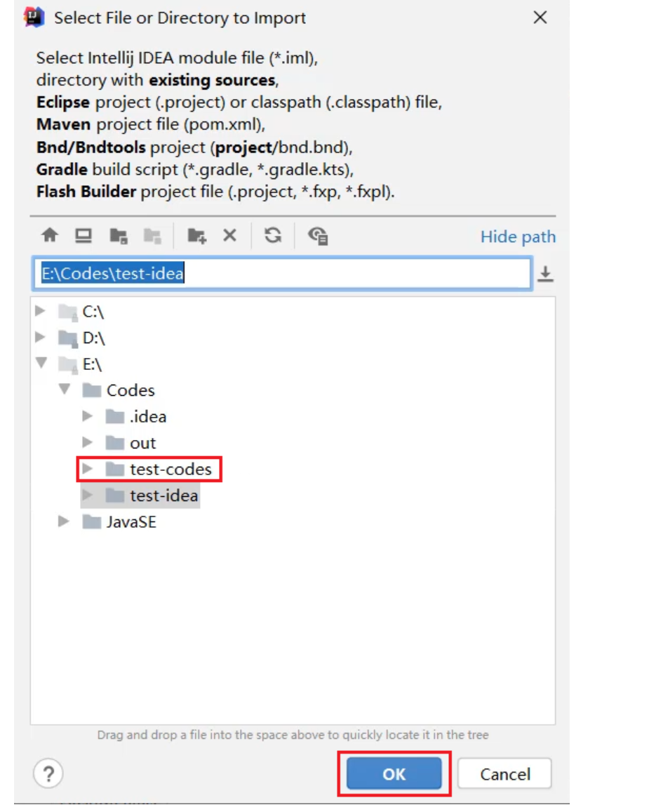Select the .idea folder

147,416
